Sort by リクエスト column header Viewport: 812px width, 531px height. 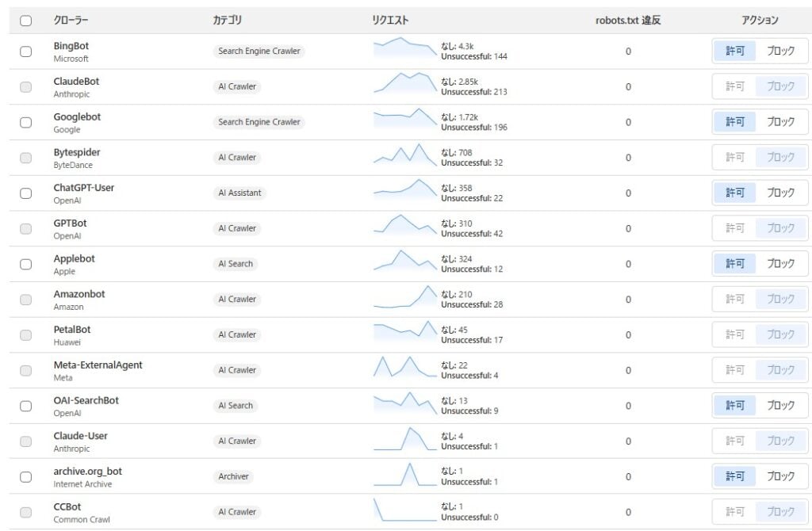pos(390,21)
